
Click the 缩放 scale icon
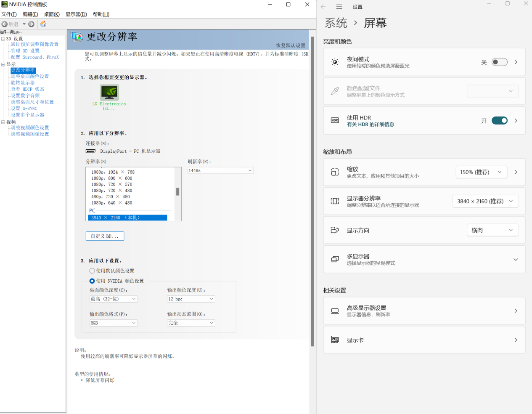335,172
